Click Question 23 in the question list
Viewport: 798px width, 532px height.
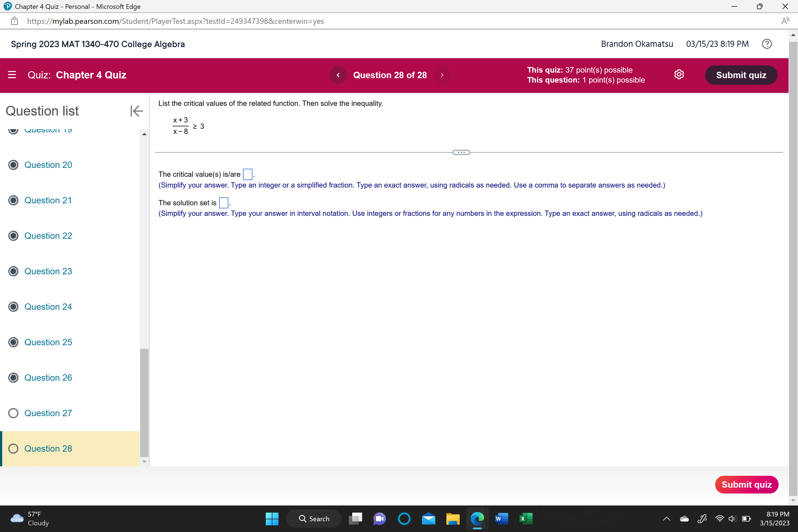click(x=48, y=271)
